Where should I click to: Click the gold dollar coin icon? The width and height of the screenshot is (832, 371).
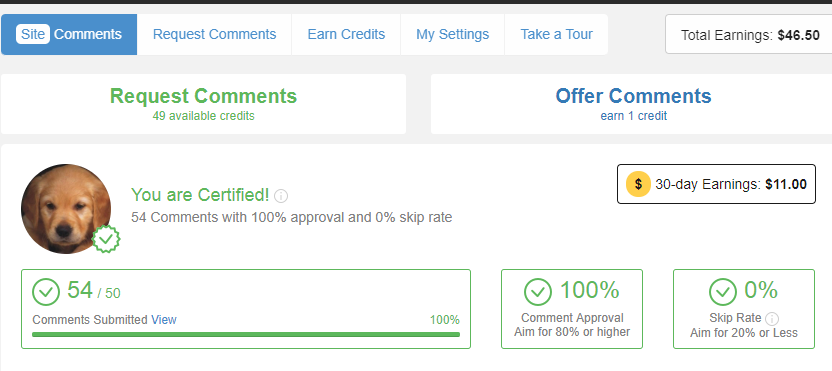click(x=638, y=184)
